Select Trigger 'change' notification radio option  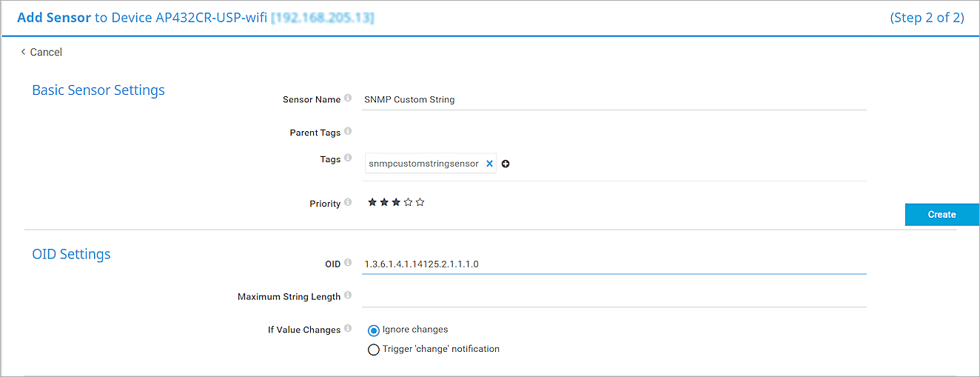coord(374,350)
